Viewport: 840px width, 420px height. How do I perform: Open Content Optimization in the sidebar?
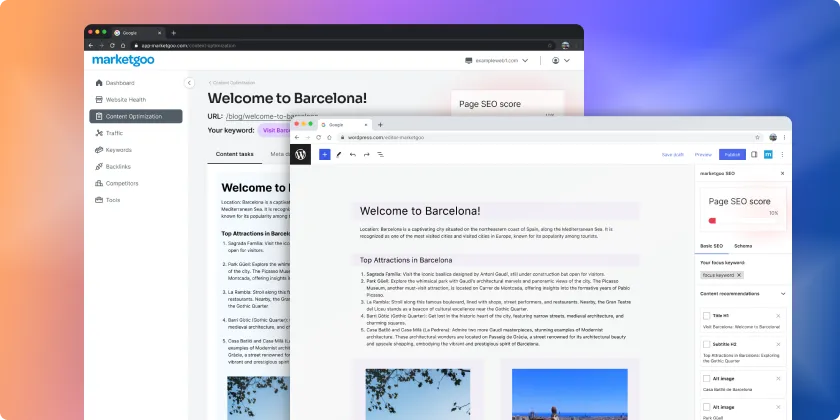tap(133, 116)
